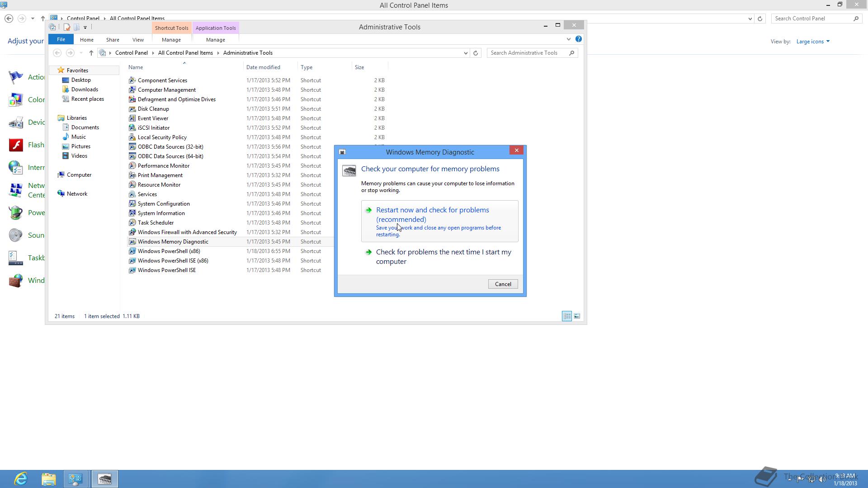Open Manage tab under Shortcut Tools

pyautogui.click(x=171, y=40)
